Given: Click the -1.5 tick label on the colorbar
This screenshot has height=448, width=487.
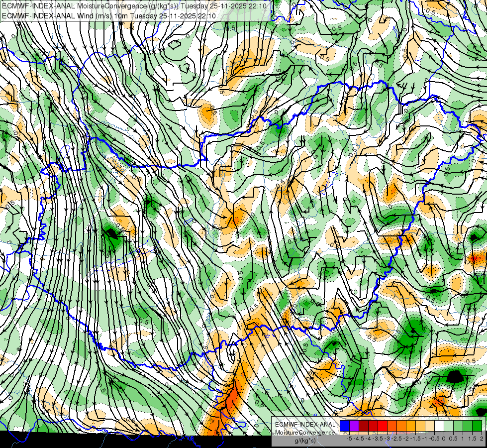Looking at the screenshot, I should click(415, 439).
